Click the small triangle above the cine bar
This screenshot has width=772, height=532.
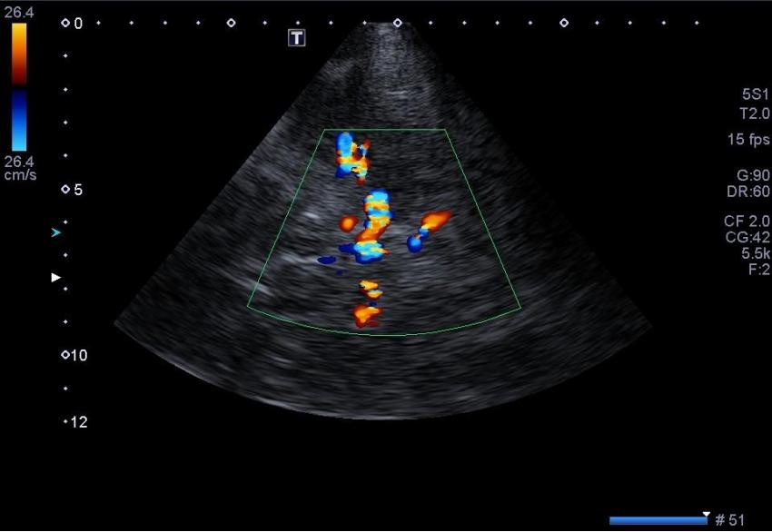(x=707, y=513)
